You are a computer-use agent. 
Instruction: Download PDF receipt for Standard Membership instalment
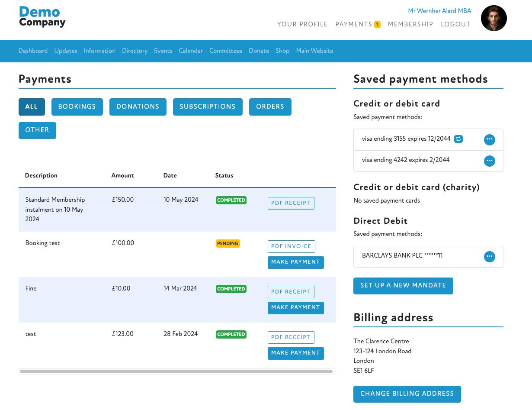[291, 203]
